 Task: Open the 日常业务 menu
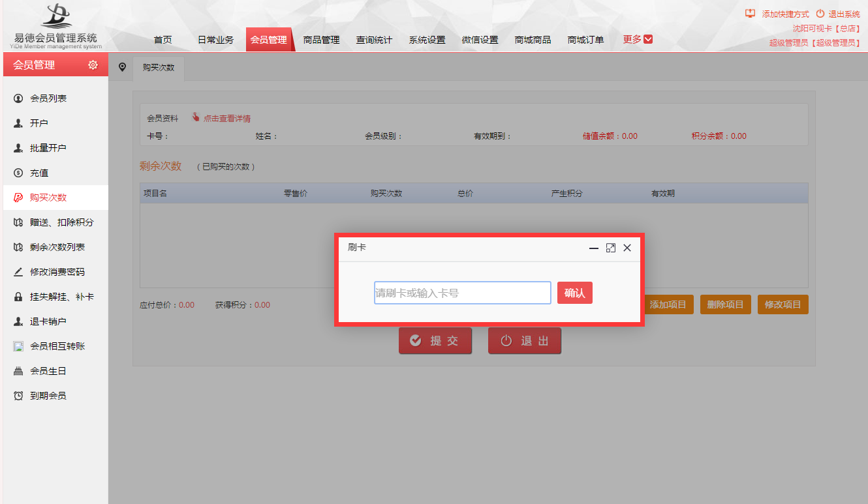[215, 40]
